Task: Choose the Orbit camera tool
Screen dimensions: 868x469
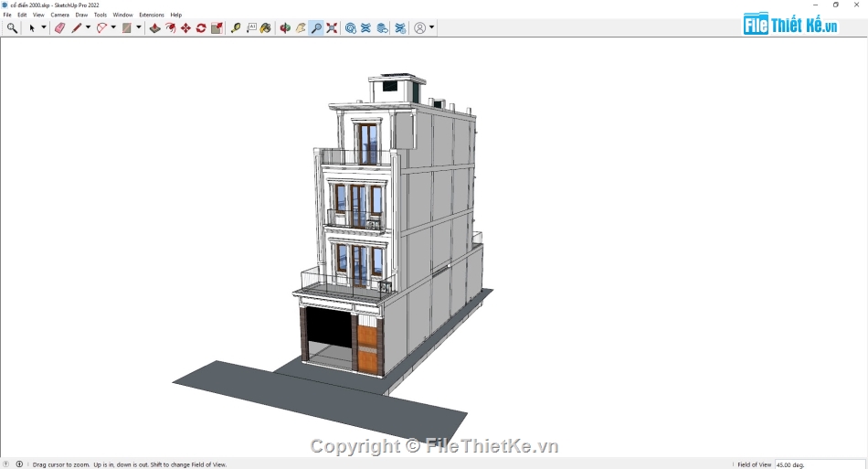Action: (x=285, y=27)
